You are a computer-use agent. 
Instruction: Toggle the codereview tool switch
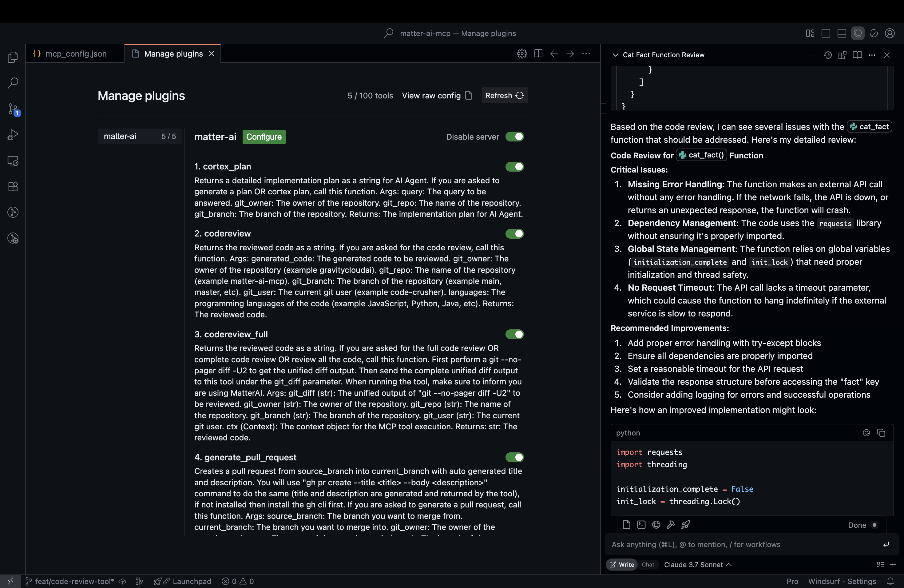(514, 234)
